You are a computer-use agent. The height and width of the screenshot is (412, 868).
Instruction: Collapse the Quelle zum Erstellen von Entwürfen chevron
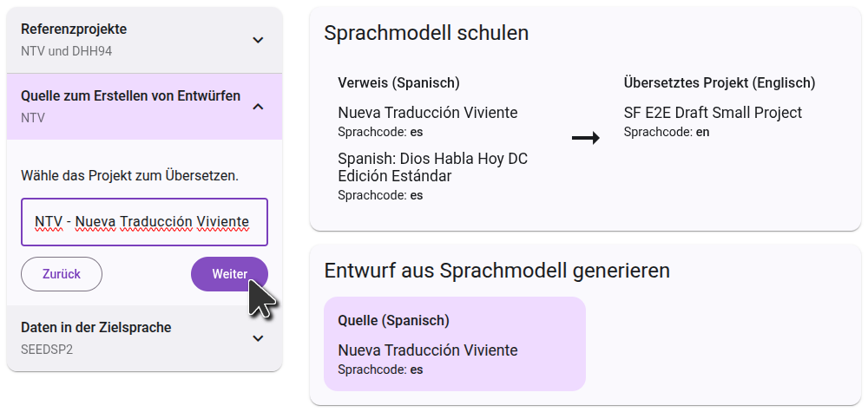pyautogui.click(x=257, y=106)
